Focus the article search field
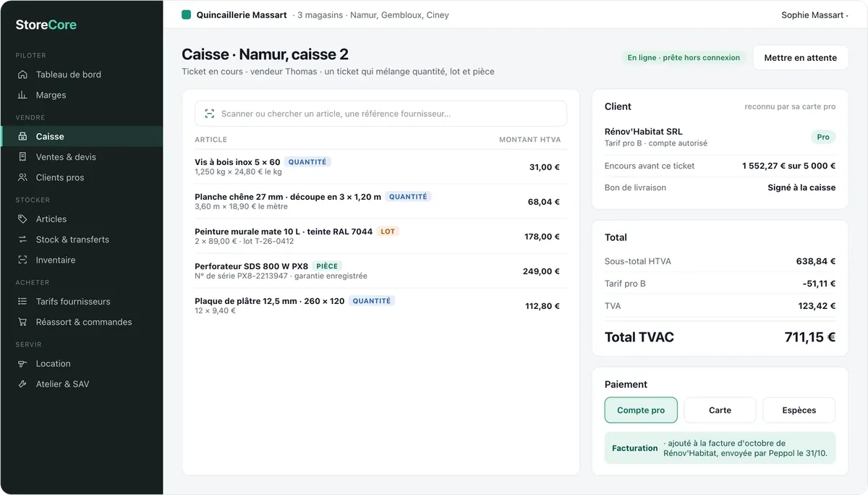 click(380, 114)
